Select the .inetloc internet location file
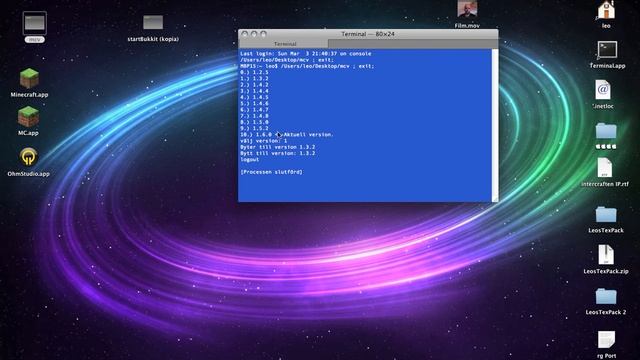The width and height of the screenshot is (640, 360). pyautogui.click(x=603, y=89)
